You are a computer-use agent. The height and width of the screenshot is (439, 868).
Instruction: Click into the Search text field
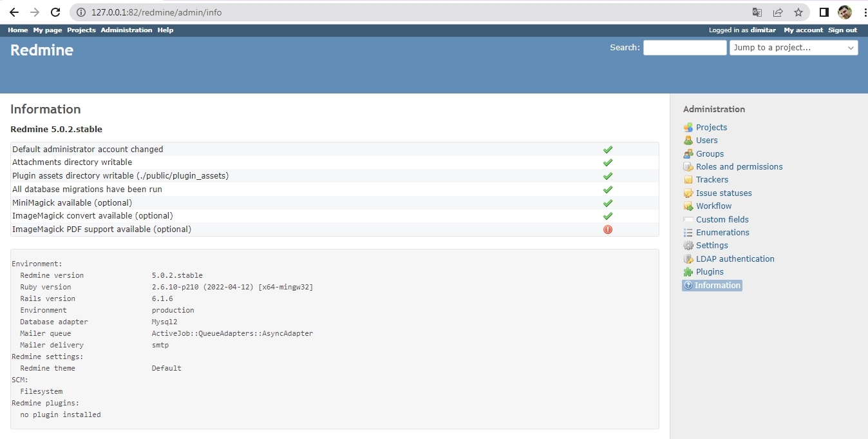coord(684,48)
